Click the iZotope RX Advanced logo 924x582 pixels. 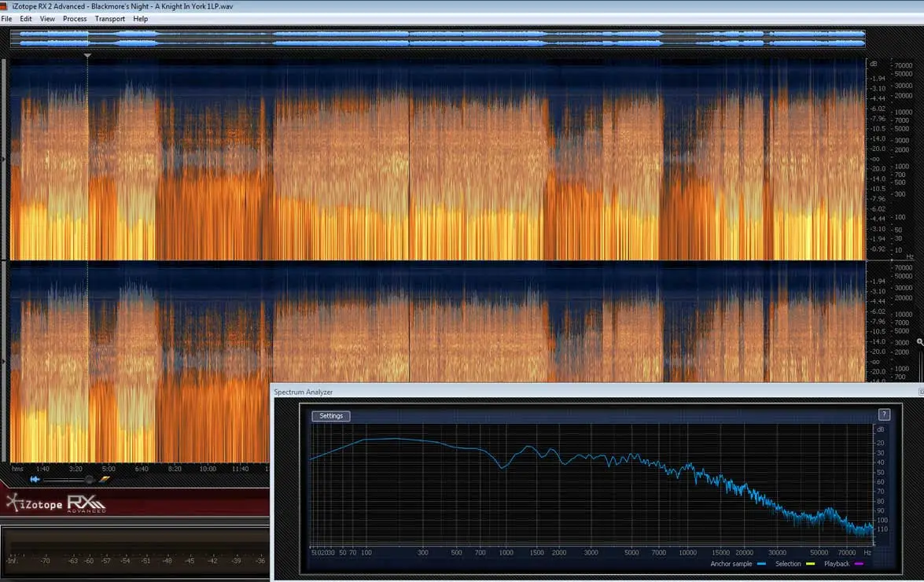coord(56,503)
